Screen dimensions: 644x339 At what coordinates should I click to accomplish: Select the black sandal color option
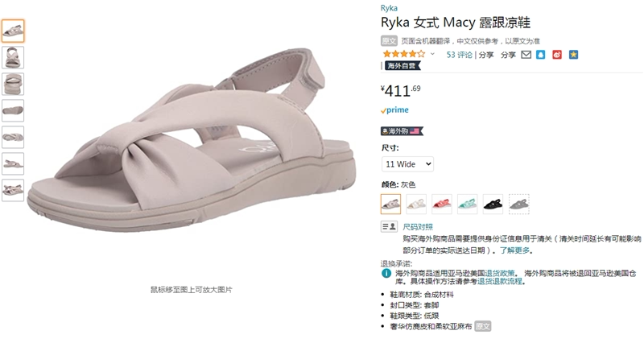point(493,205)
